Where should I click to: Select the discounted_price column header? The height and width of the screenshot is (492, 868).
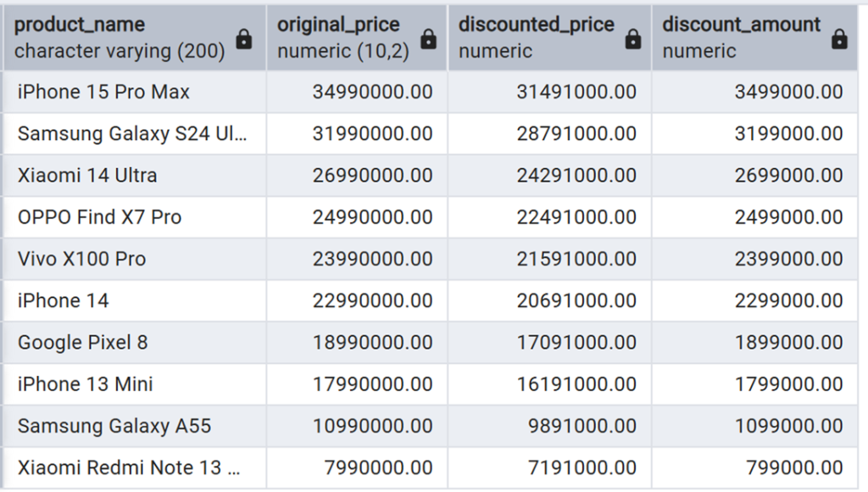(537, 37)
